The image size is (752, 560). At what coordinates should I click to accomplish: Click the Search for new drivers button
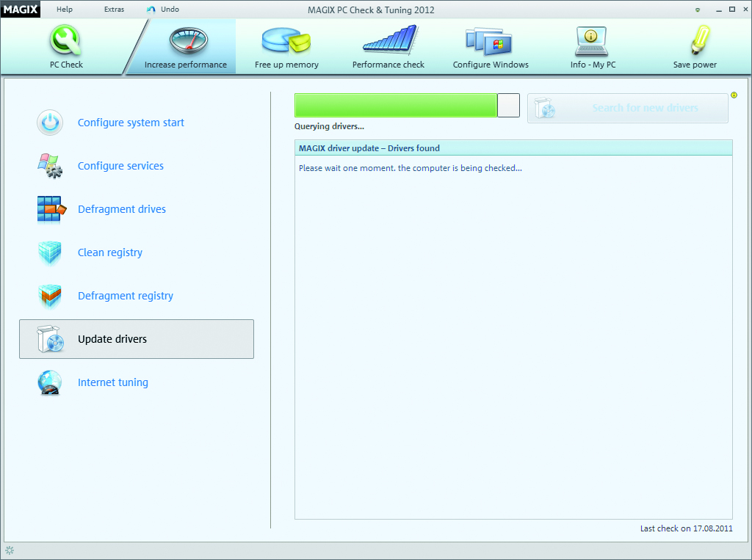coord(628,109)
